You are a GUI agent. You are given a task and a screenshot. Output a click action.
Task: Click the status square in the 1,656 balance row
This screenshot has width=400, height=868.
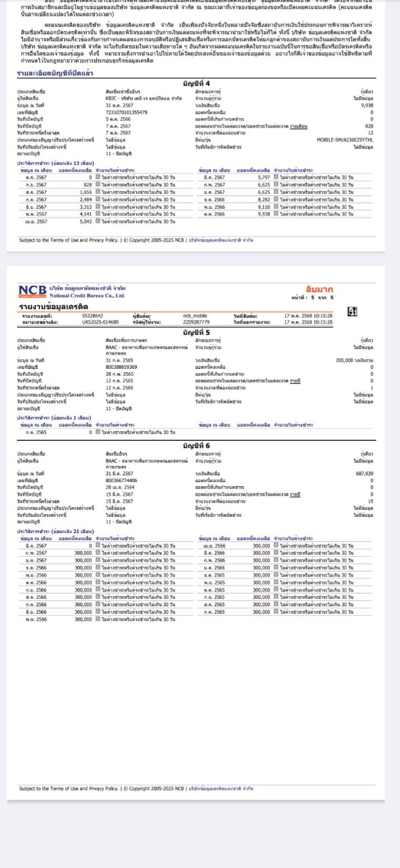[x=98, y=191]
